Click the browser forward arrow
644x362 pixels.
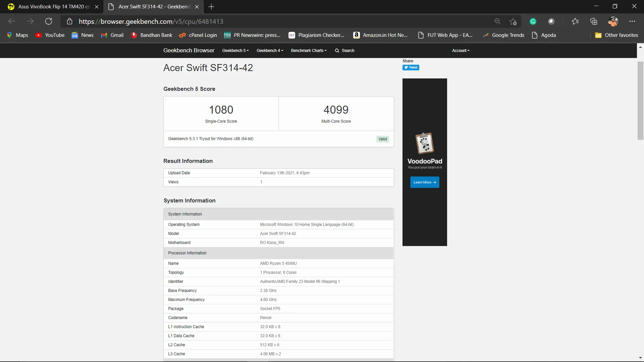[x=30, y=21]
